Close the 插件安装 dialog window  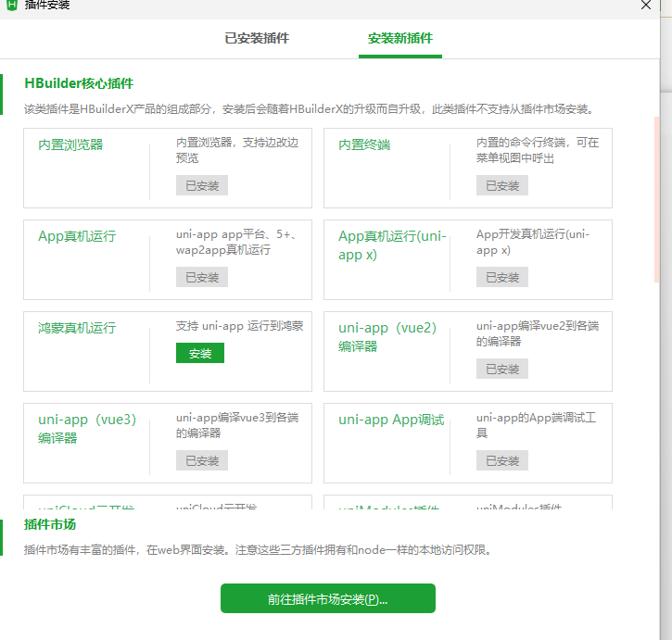tap(645, 6)
